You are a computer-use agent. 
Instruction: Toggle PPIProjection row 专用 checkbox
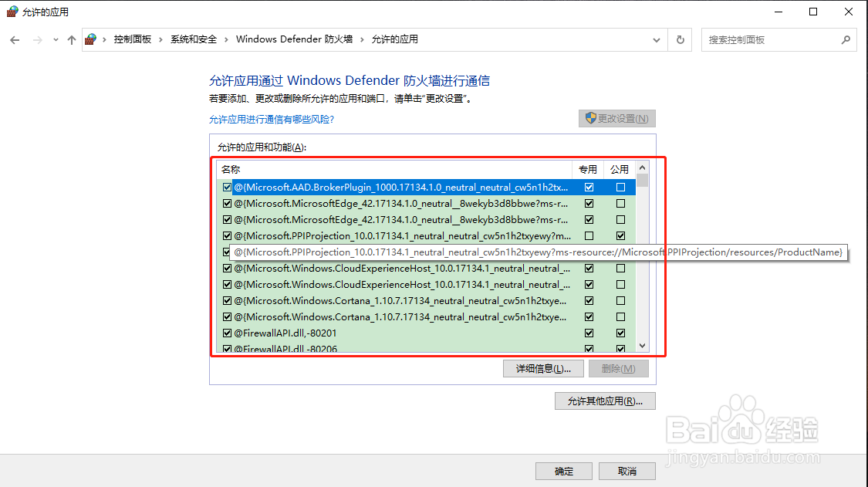589,236
